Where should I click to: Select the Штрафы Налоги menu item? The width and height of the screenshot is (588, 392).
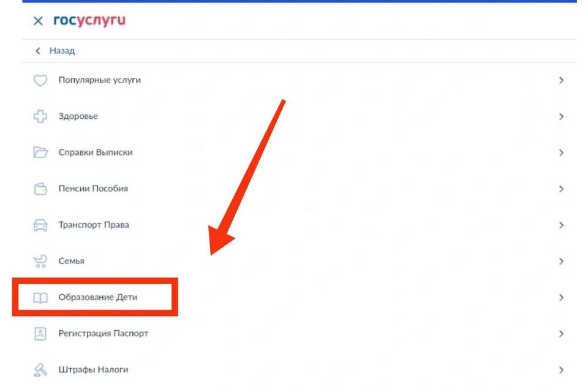300,370
